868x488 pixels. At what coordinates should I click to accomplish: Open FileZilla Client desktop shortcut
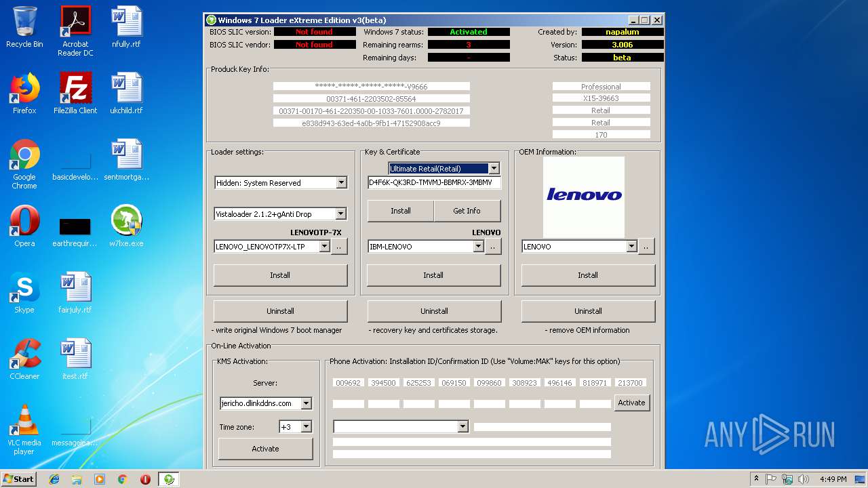75,94
